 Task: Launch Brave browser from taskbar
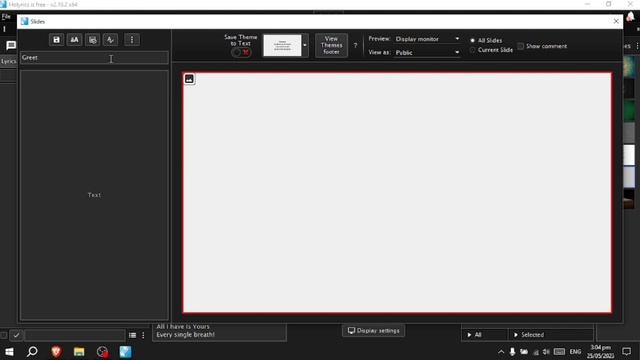click(56, 351)
